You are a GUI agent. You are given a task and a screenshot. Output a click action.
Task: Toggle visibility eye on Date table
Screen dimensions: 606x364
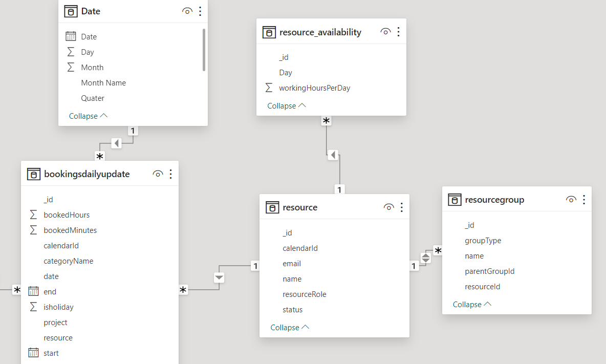tap(187, 11)
